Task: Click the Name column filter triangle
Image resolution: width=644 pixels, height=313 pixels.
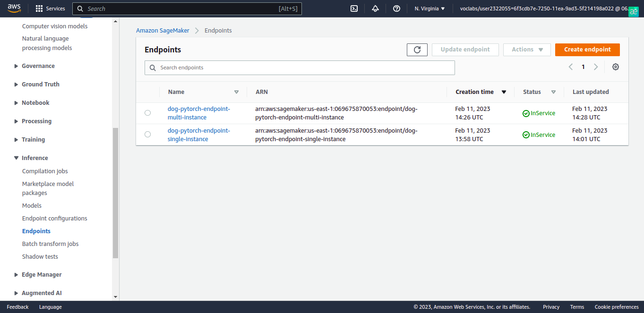Action: click(x=236, y=92)
